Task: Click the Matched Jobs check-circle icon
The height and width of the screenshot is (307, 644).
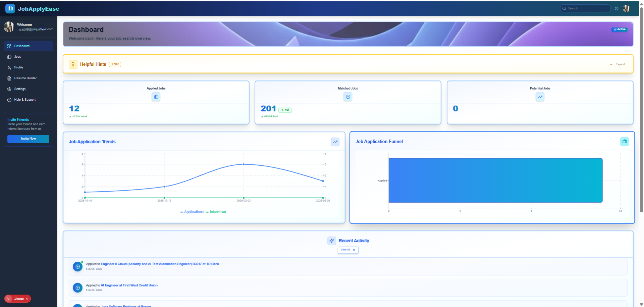Action: (348, 97)
